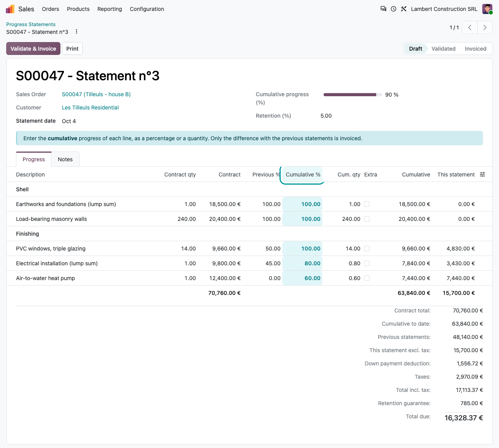The height and width of the screenshot is (448, 499).
Task: Open the optional columns settings icon
Action: click(482, 175)
